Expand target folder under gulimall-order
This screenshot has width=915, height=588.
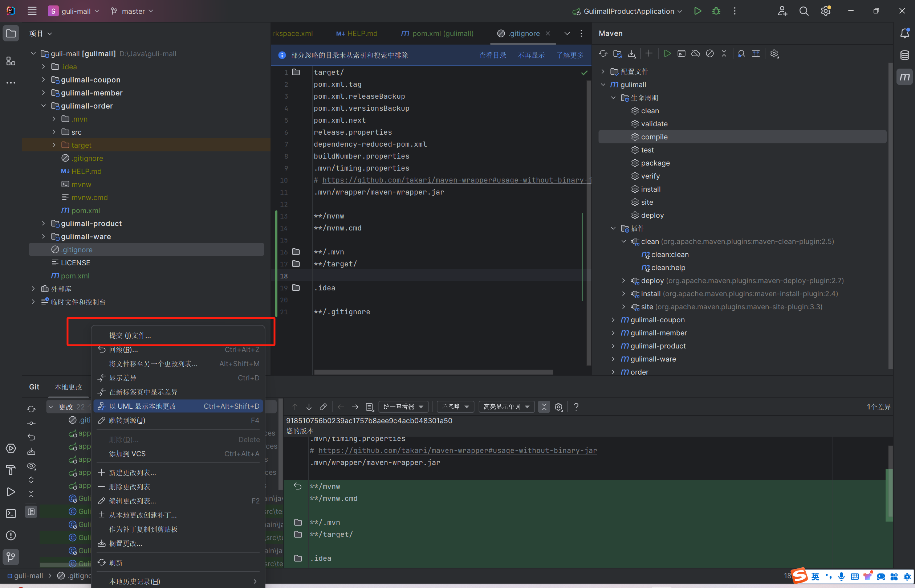pos(54,145)
